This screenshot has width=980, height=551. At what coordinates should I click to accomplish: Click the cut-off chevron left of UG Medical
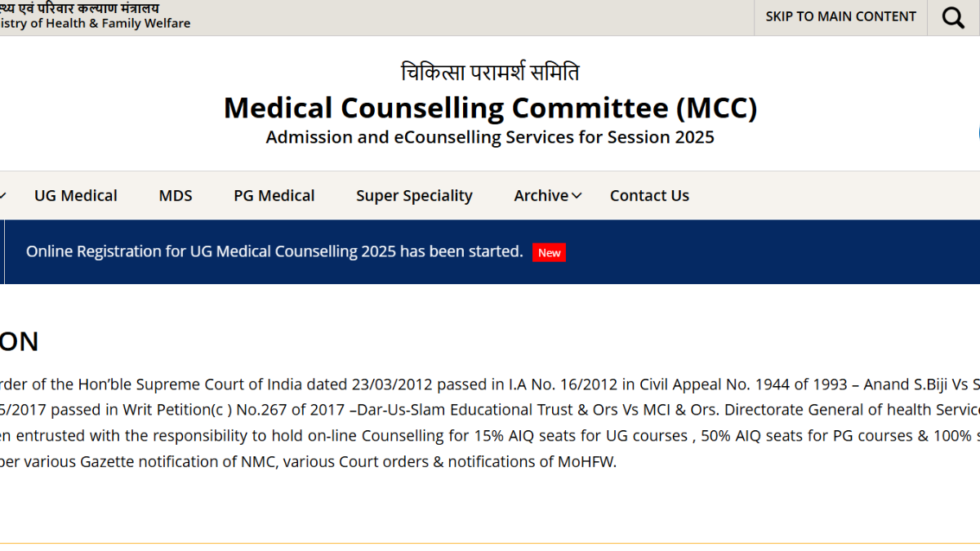pos(3,196)
